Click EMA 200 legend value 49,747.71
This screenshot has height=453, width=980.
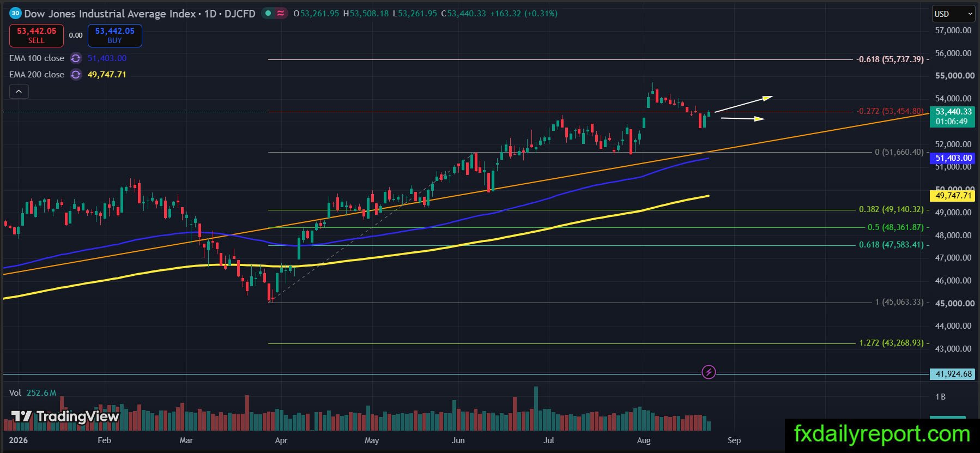click(x=107, y=75)
